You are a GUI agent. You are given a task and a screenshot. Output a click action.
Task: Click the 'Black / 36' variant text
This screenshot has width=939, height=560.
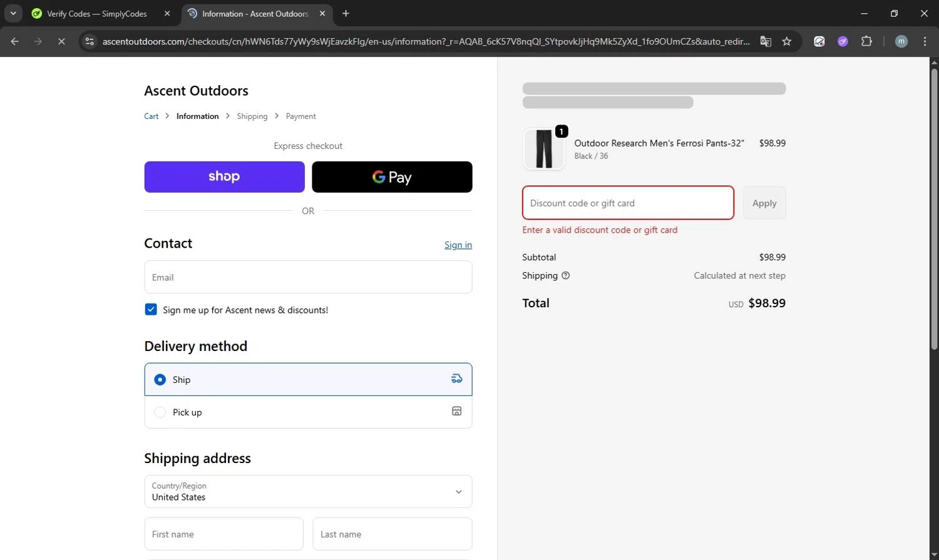click(x=591, y=156)
